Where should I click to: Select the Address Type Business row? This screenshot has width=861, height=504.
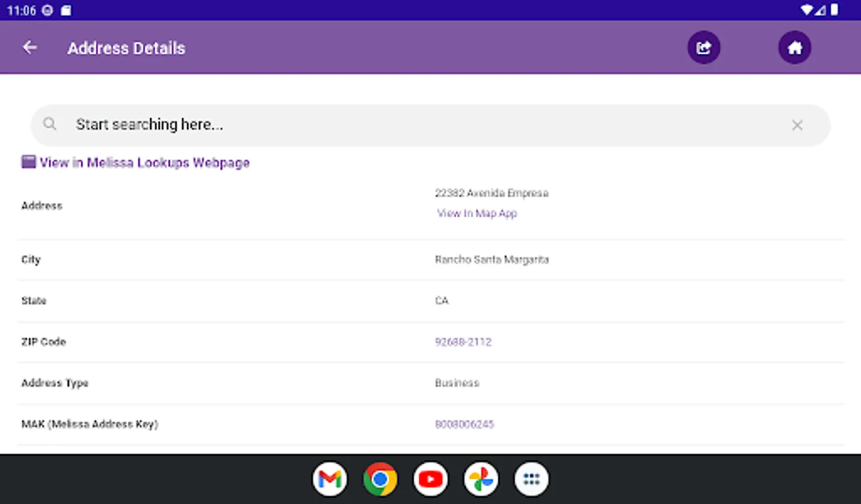click(457, 382)
